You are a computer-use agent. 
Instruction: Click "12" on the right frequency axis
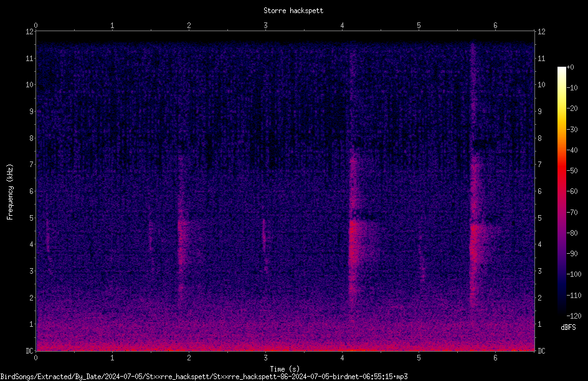pos(541,32)
